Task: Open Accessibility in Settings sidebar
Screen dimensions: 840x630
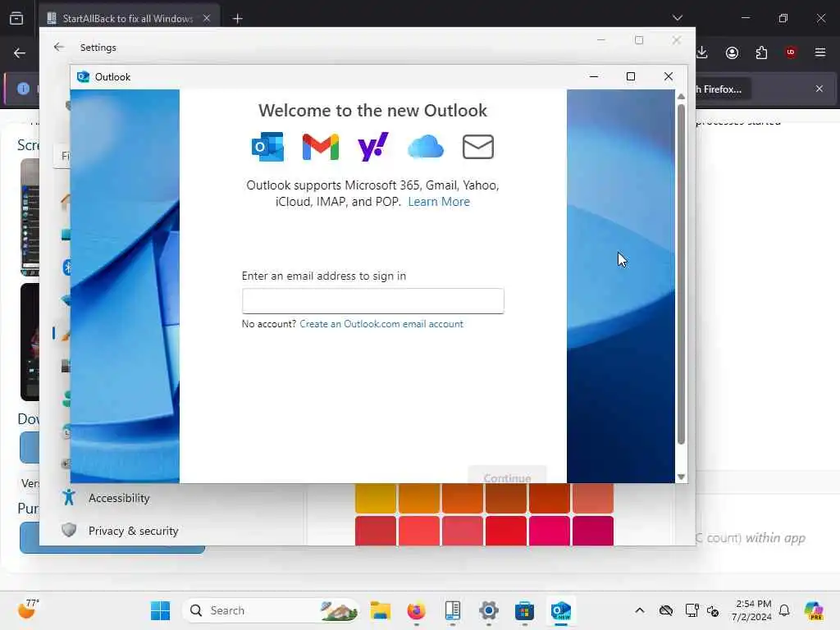Action: 119,498
